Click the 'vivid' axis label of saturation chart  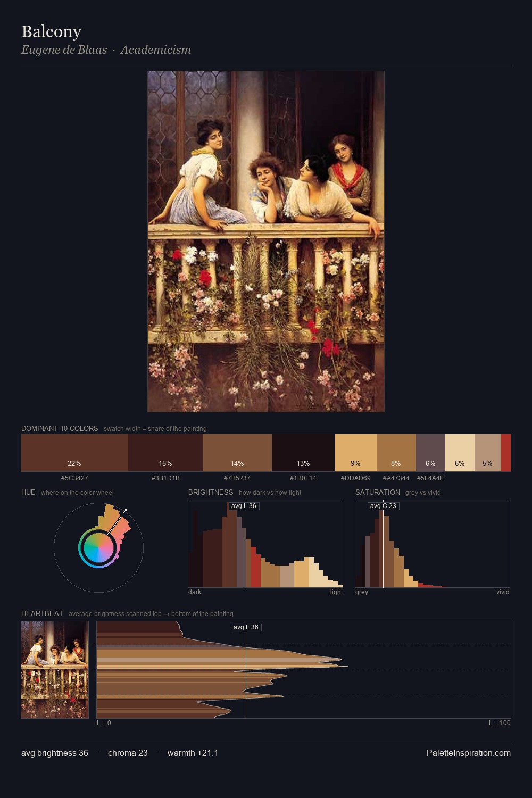point(503,592)
